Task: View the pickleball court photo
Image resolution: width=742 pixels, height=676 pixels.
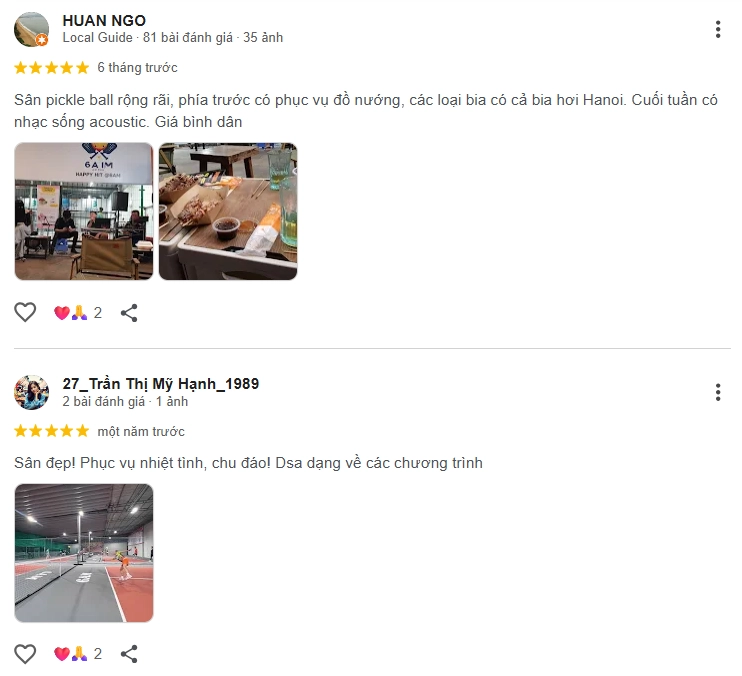Action: pyautogui.click(x=84, y=553)
